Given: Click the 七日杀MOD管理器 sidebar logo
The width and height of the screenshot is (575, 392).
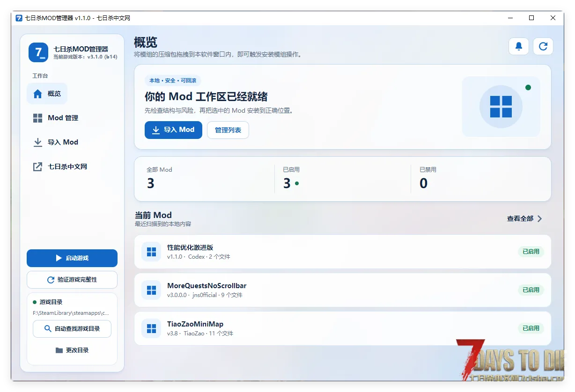Looking at the screenshot, I should 38,52.
